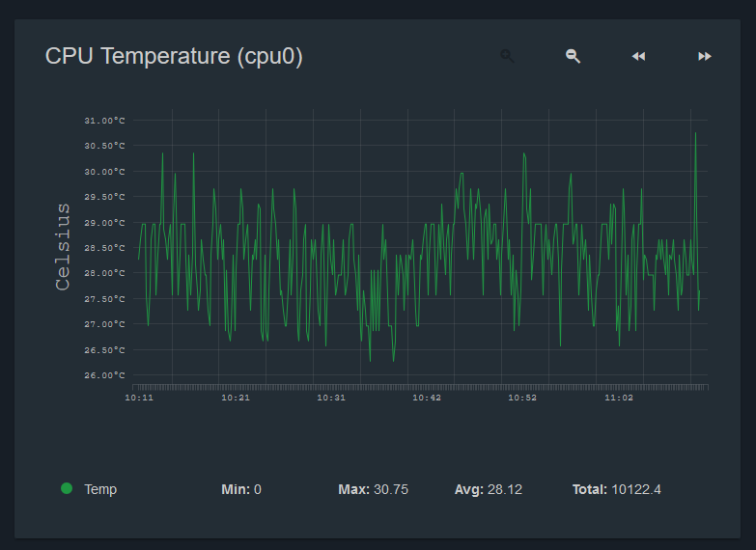Click the 10:42 time axis label
This screenshot has height=550, width=756.
[x=427, y=398]
